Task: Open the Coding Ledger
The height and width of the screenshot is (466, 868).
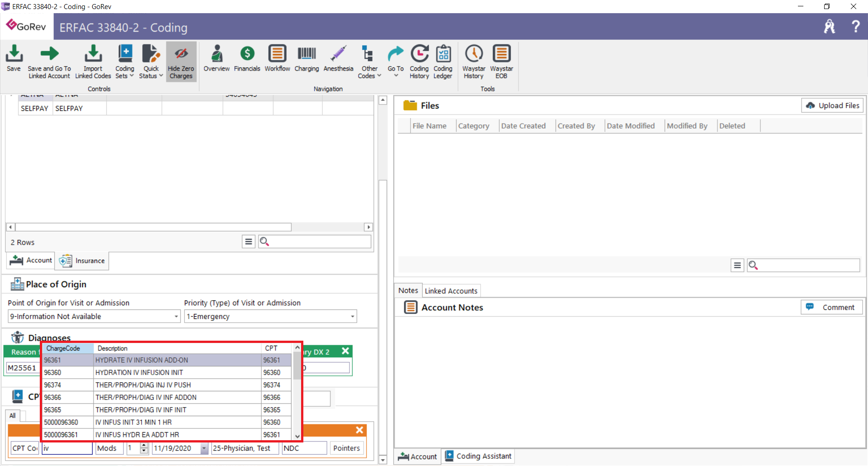Action: point(443,62)
